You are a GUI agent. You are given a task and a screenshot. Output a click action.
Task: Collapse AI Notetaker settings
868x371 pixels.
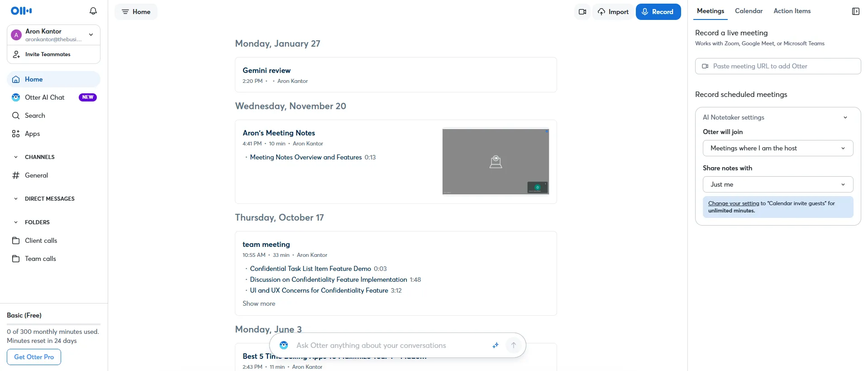(845, 117)
